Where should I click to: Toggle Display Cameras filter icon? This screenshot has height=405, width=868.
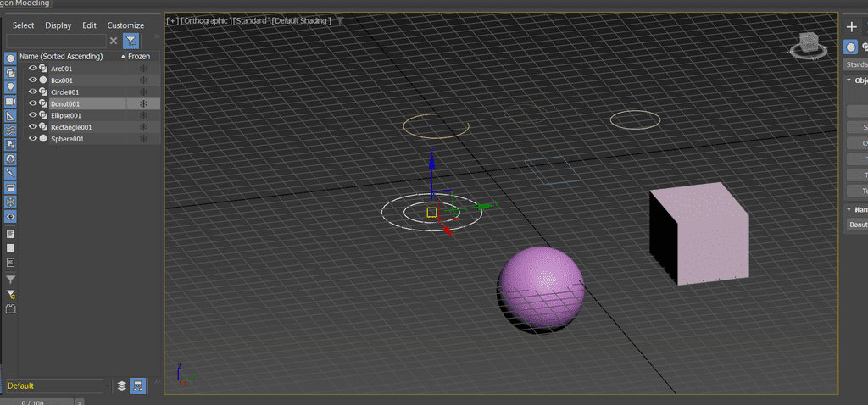tap(10, 102)
